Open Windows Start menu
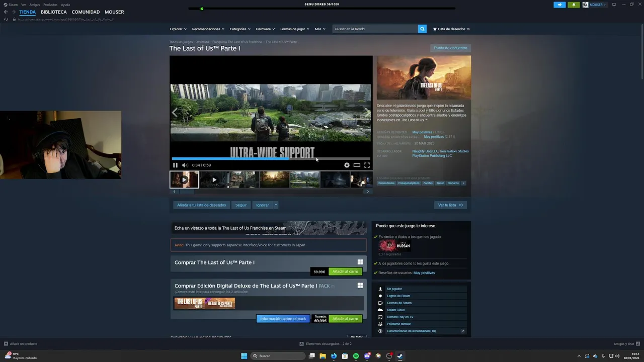Image resolution: width=644 pixels, height=362 pixels. [x=244, y=356]
